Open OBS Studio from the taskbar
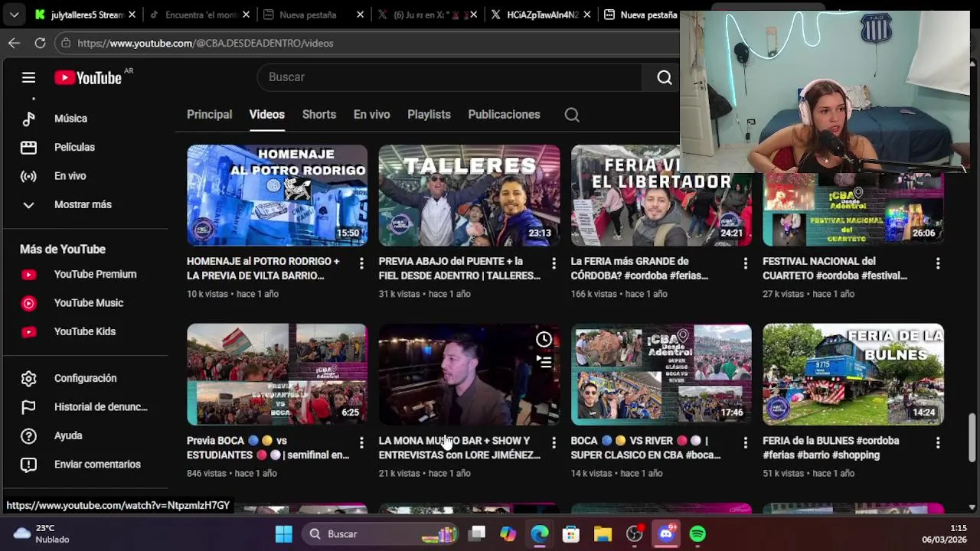980x551 pixels. tap(635, 534)
